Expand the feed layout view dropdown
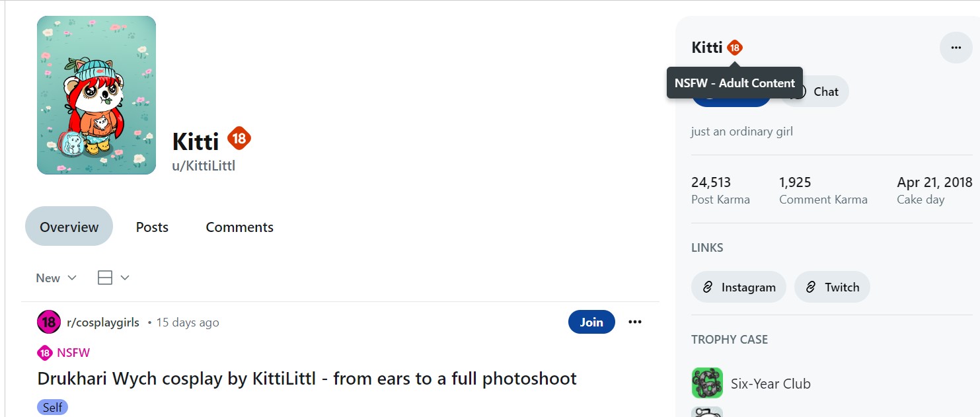980x417 pixels. coord(113,278)
